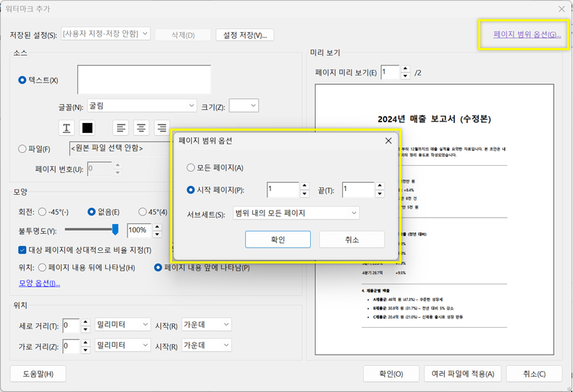The image size is (573, 392).
Task: Click 설정 저장 button
Action: [244, 35]
